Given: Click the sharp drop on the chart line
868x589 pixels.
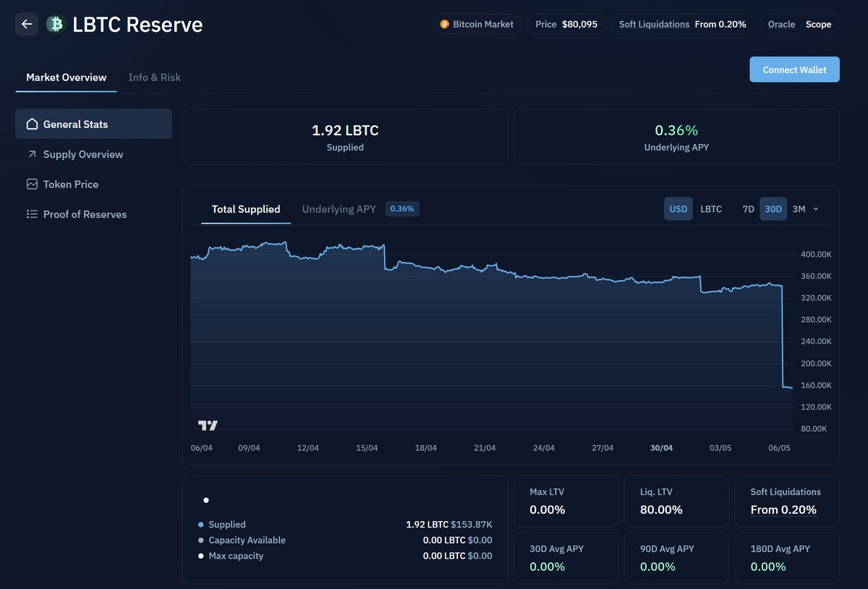Looking at the screenshot, I should 783,336.
